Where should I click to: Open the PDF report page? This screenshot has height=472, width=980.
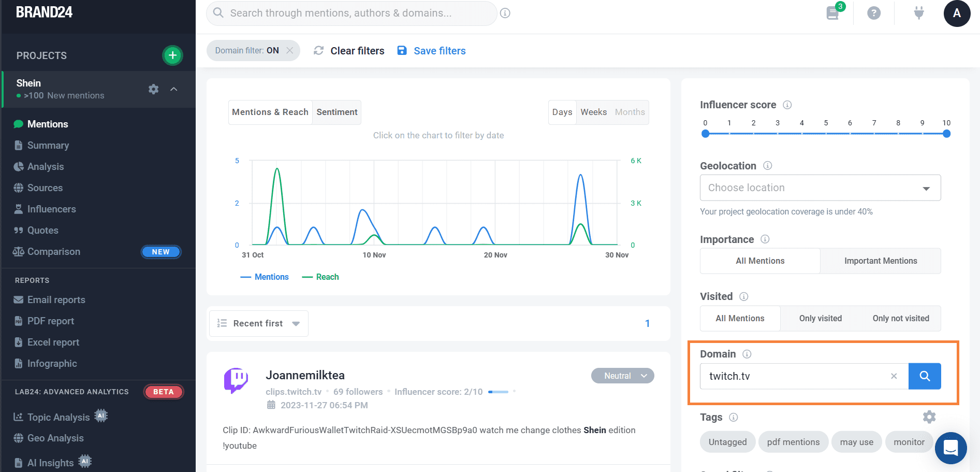coord(50,321)
